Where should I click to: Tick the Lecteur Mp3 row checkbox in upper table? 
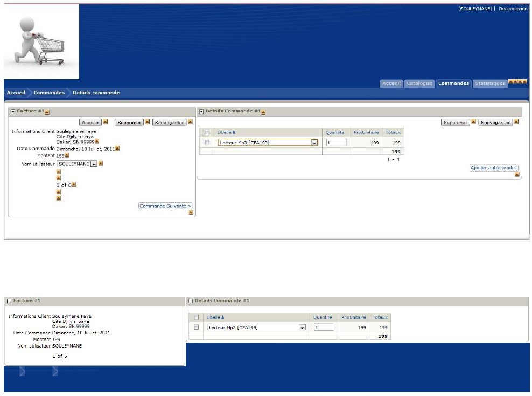click(207, 143)
